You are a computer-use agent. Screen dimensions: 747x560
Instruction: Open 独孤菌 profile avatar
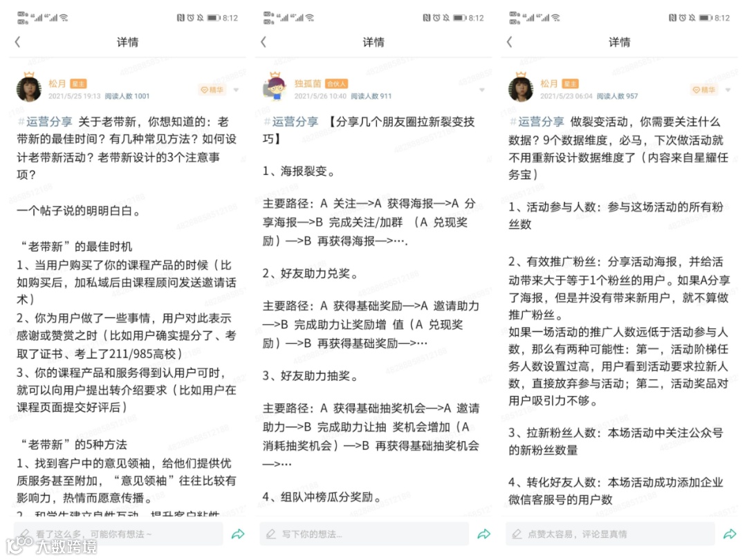pyautogui.click(x=275, y=88)
